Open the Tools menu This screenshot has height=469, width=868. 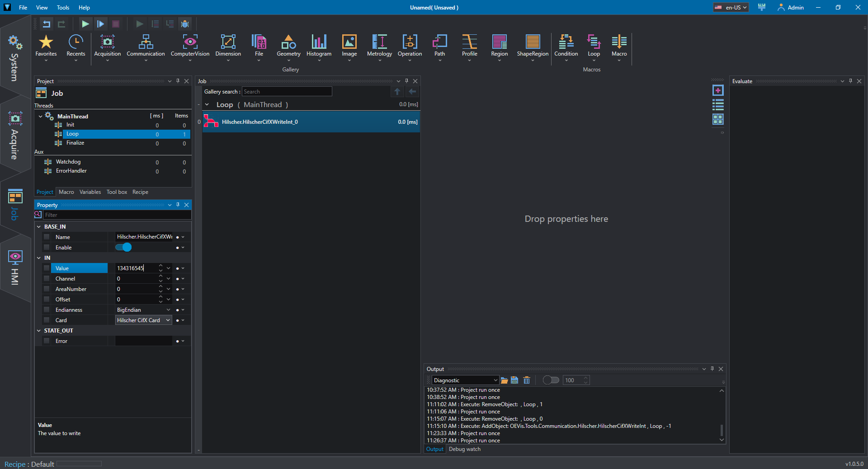click(63, 8)
